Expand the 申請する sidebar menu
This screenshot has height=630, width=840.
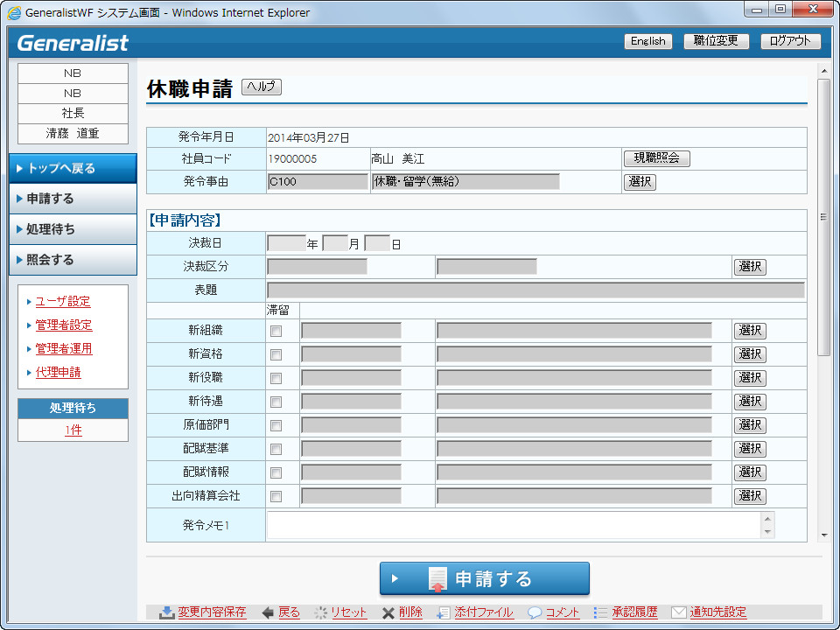(x=73, y=199)
